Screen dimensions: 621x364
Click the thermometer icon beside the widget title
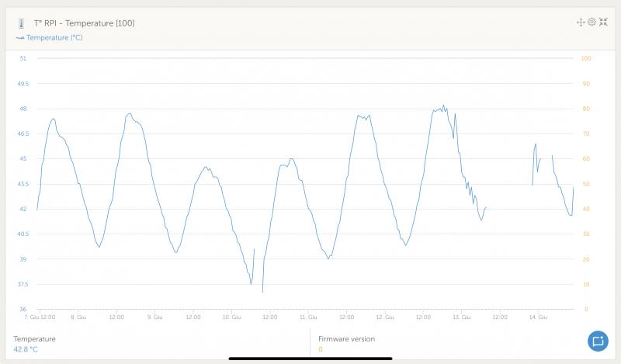(21, 23)
